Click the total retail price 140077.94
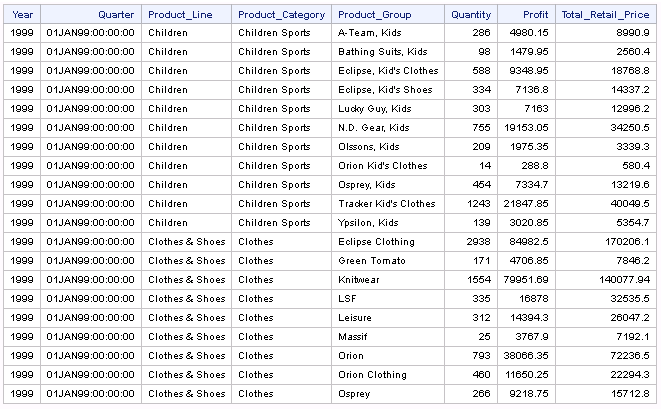This screenshot has width=661, height=409. [x=624, y=280]
